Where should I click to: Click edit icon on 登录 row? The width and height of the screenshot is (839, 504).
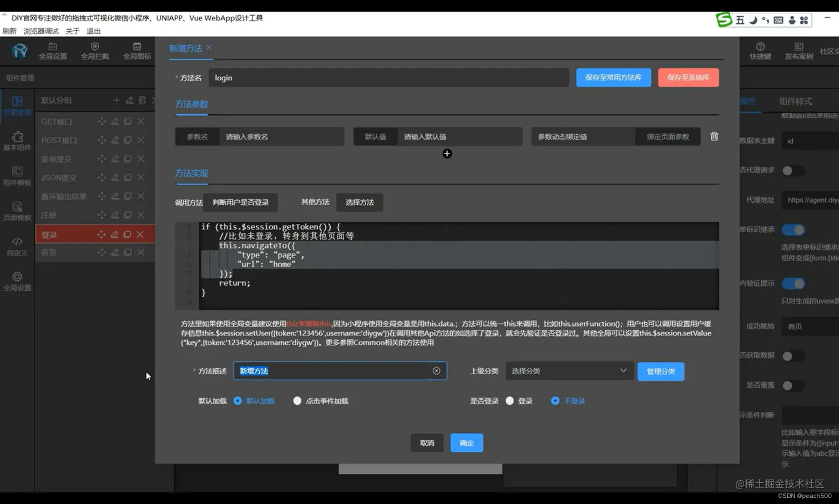[114, 235]
